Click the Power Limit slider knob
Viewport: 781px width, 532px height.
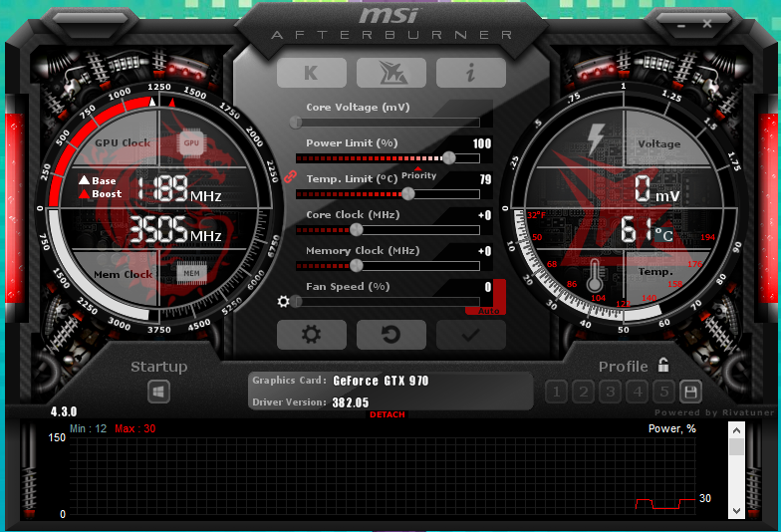coord(448,157)
